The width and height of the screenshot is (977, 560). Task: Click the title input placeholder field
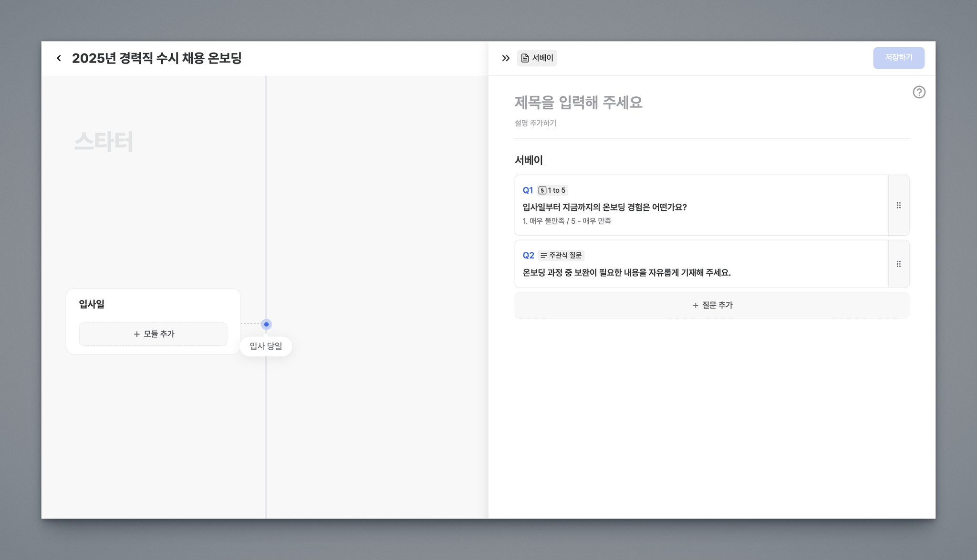tap(578, 103)
